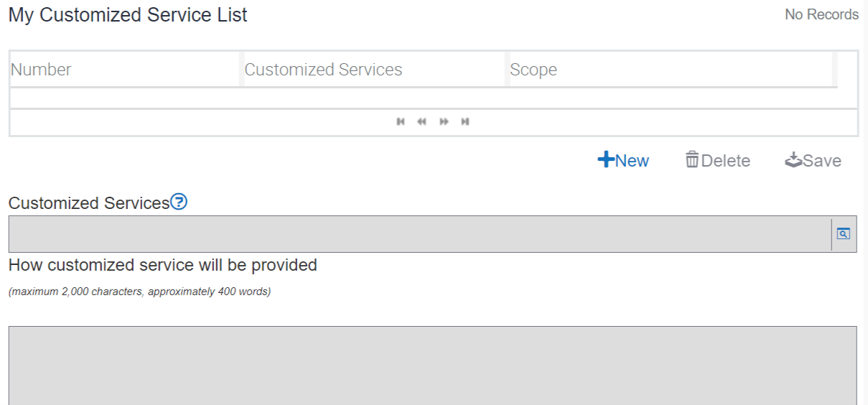
Task: Click the No Records status text
Action: [x=821, y=14]
